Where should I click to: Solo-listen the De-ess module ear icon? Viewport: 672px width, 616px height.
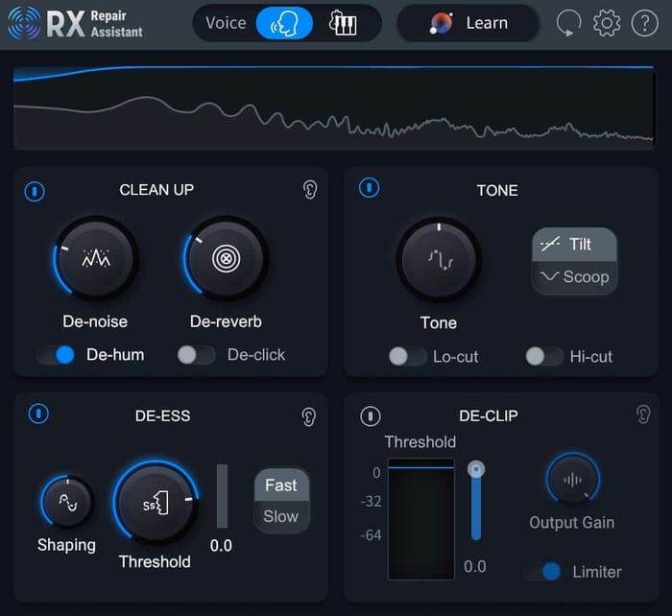(x=308, y=416)
